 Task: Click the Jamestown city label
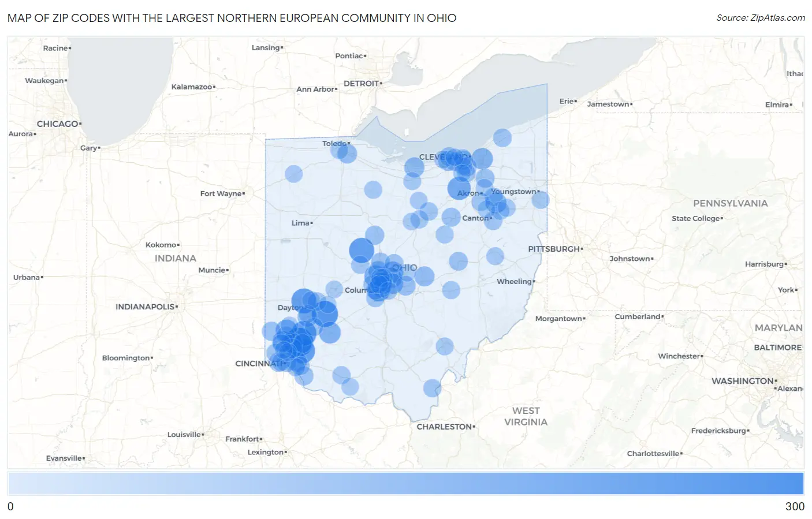608,104
